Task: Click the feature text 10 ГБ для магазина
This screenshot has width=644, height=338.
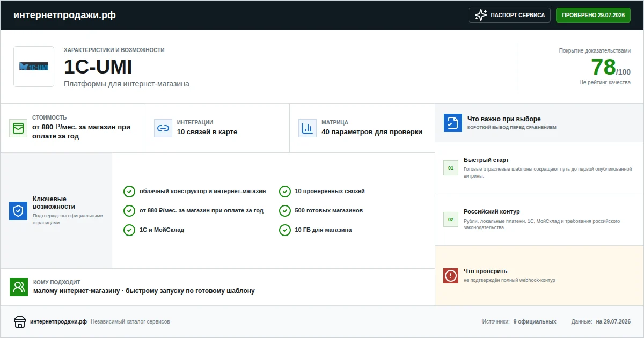Action: [324, 230]
